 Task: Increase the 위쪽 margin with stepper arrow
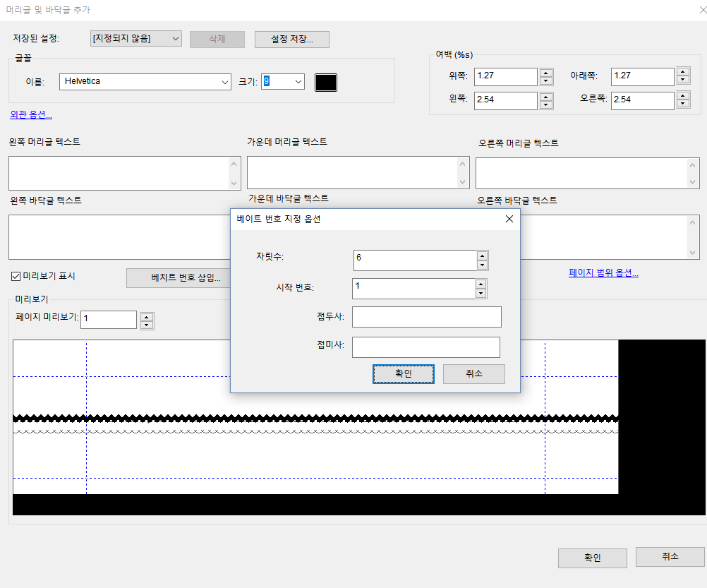546,72
